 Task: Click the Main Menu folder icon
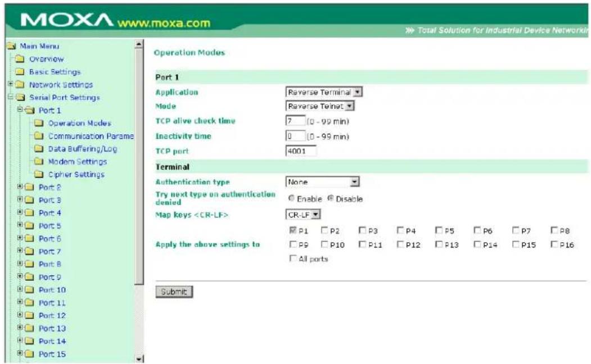click(x=12, y=46)
